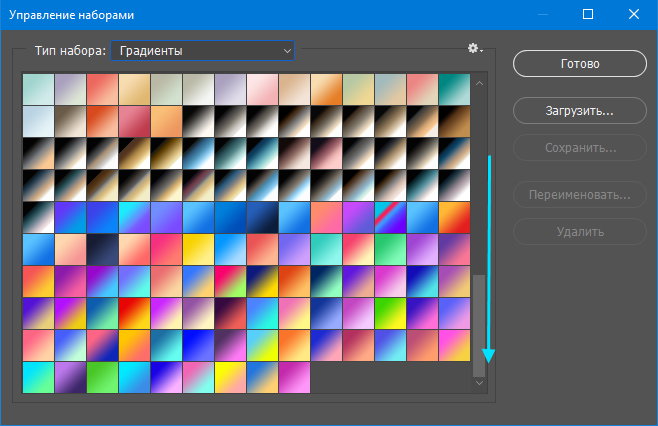Select the pale light-blue swatch starting the second row
The width and height of the screenshot is (658, 426).
tap(38, 121)
